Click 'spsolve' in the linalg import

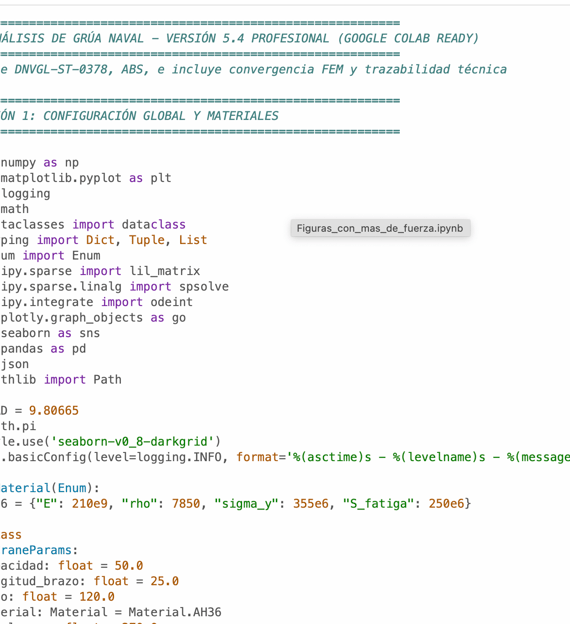click(204, 287)
